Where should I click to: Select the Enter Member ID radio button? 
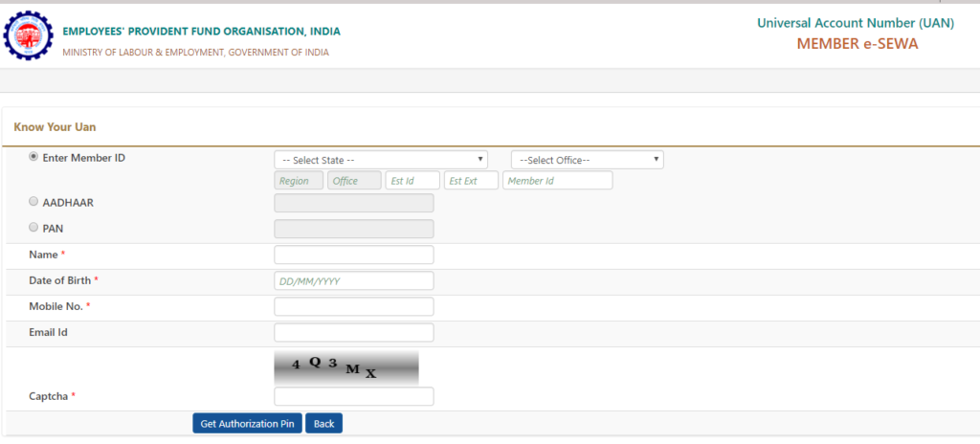click(33, 158)
